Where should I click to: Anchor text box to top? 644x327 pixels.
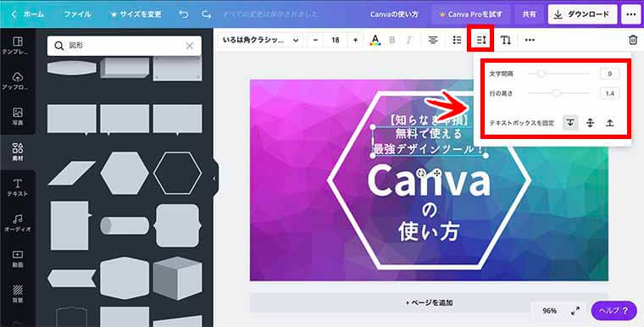pyautogui.click(x=570, y=123)
